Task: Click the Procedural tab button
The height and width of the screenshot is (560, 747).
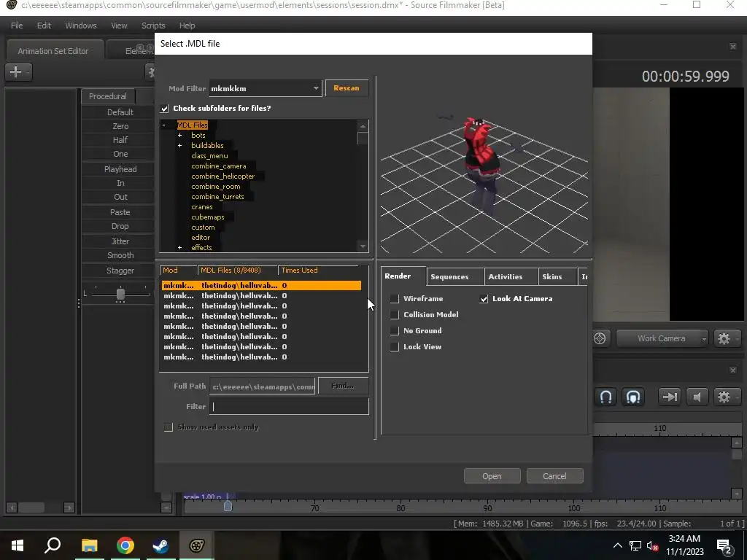Action: tap(108, 96)
